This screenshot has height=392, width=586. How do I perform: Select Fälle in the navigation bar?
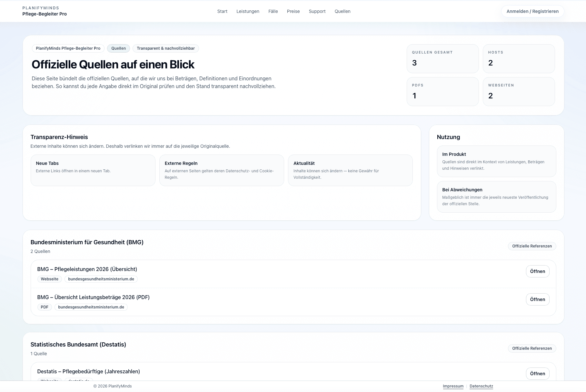click(273, 11)
